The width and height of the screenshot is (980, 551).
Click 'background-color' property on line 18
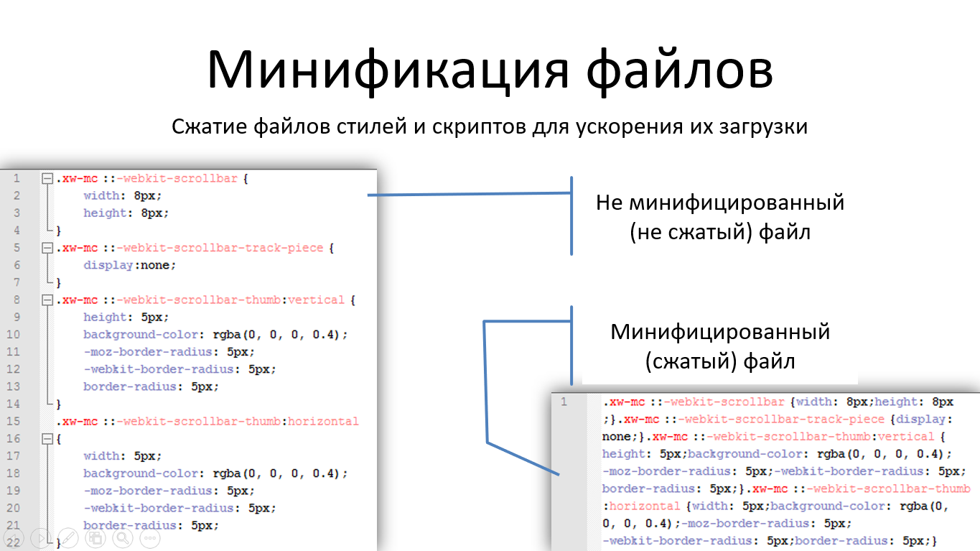tap(144, 473)
